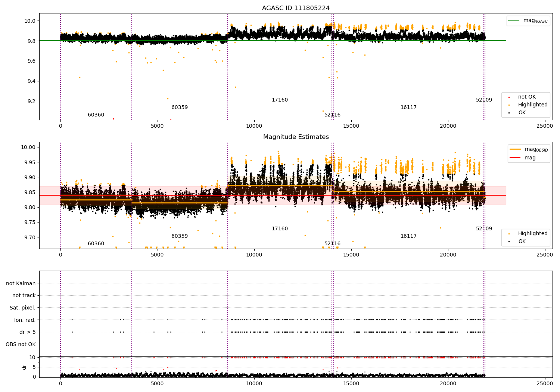The image size is (560, 392).
Task: Click the 'not track' axis label
Action: tap(24, 295)
